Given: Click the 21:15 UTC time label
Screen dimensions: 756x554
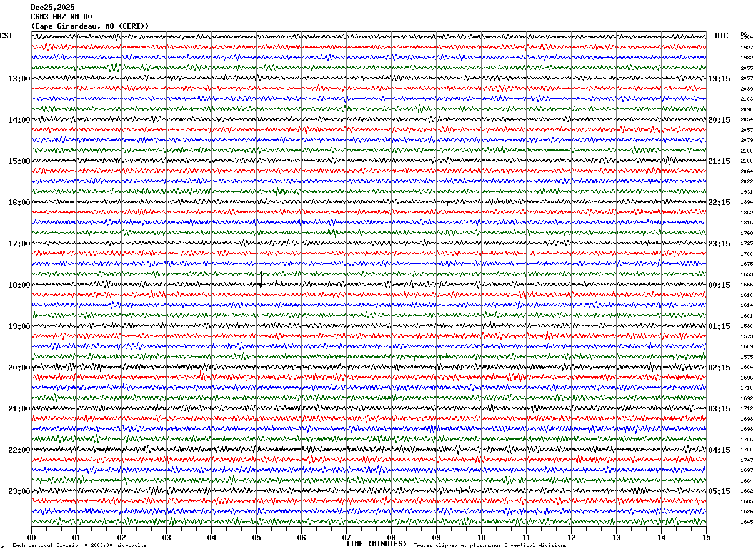Looking at the screenshot, I should click(x=719, y=161).
